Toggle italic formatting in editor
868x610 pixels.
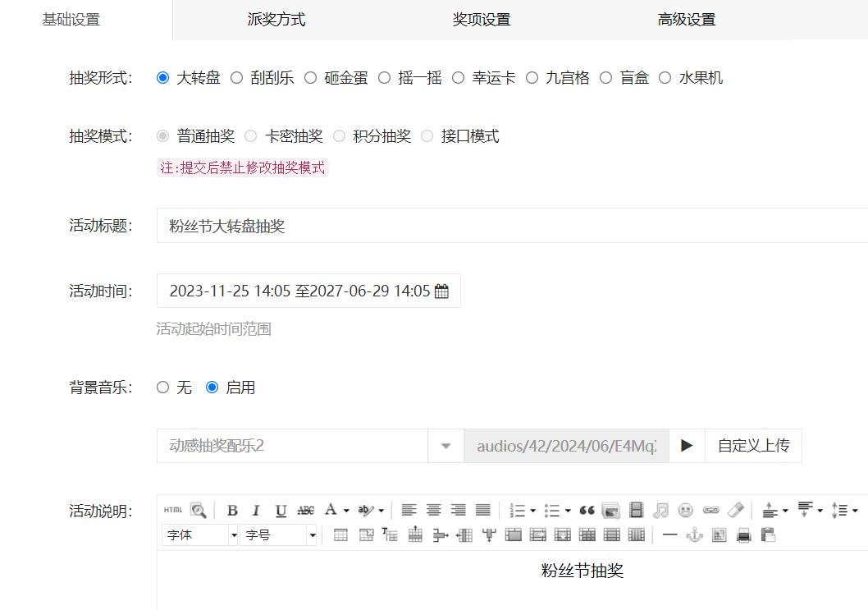click(x=256, y=511)
